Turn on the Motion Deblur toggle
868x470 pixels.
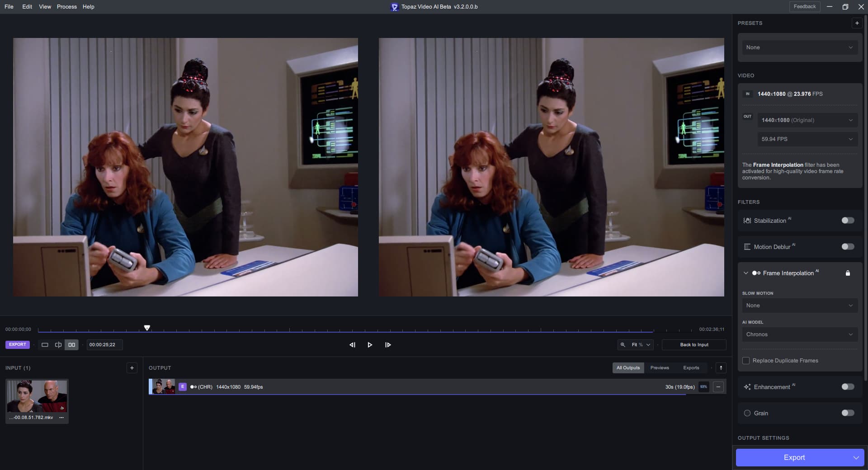pyautogui.click(x=848, y=247)
